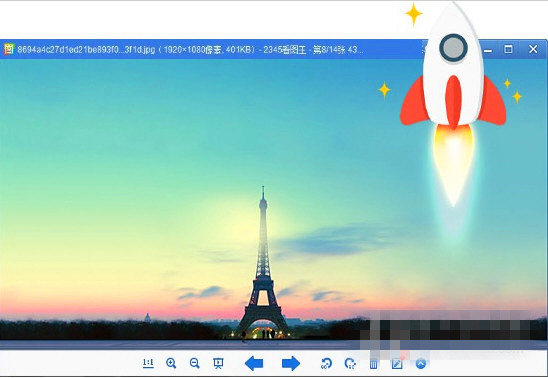548x378 pixels.
Task: Delete the current image with trash icon
Action: point(374,364)
